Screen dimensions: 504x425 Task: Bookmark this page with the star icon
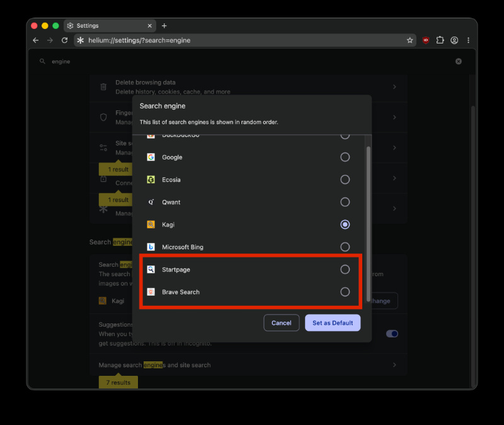point(410,40)
